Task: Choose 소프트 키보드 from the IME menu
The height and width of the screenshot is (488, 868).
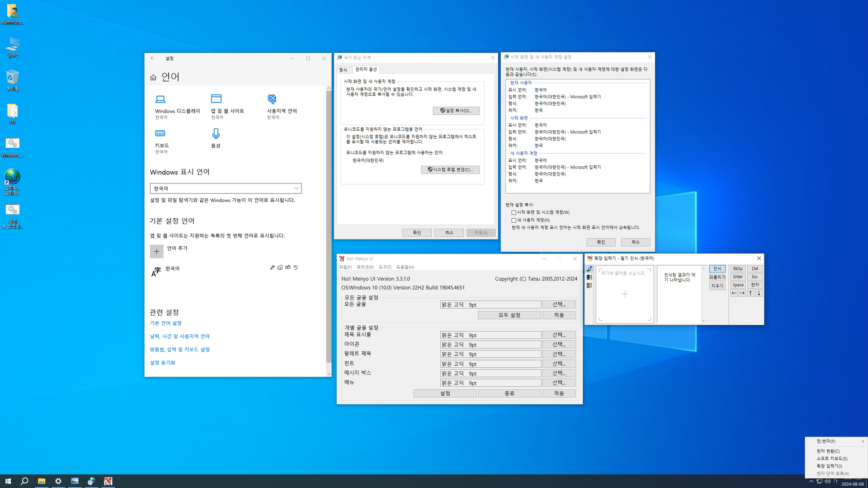Action: (831, 459)
